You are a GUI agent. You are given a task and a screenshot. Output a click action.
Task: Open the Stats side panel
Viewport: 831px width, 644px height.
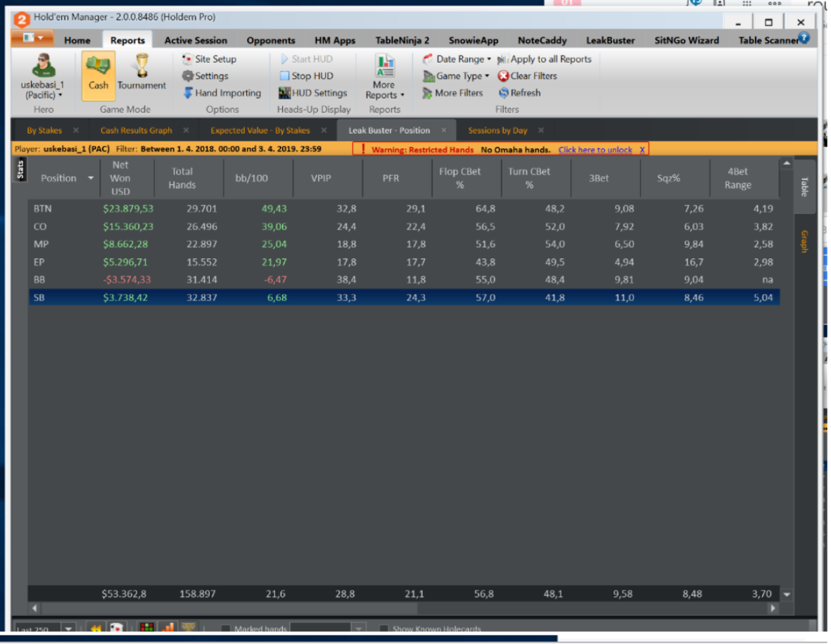pyautogui.click(x=20, y=170)
